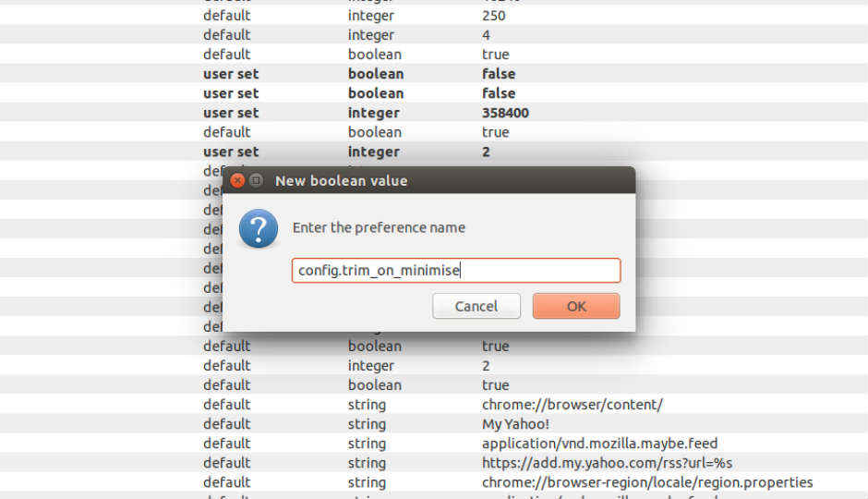Select the chrome://browser/content/ value
The width and height of the screenshot is (868, 499).
573,405
